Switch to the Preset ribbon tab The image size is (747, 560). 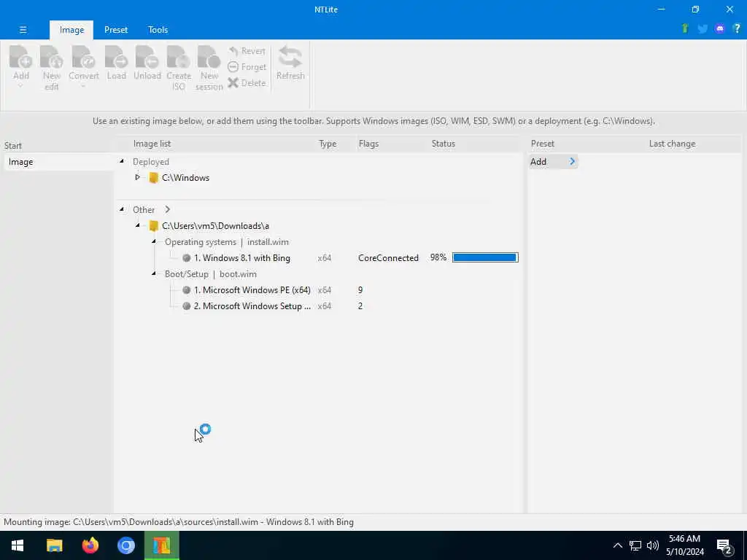click(116, 29)
